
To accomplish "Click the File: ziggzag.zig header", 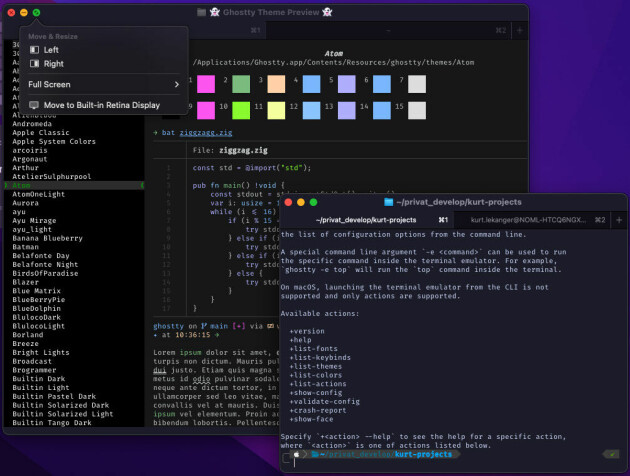I will pos(230,150).
